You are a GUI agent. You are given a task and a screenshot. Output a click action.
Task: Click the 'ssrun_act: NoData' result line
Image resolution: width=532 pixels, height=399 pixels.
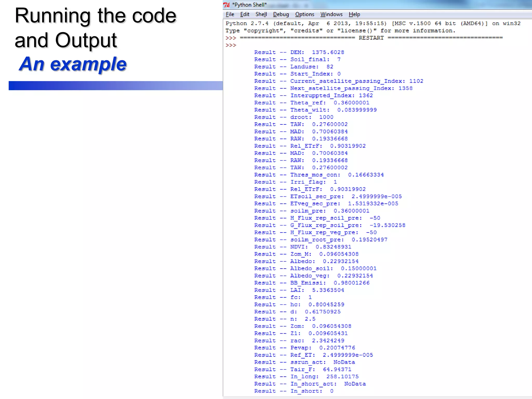pos(304,362)
